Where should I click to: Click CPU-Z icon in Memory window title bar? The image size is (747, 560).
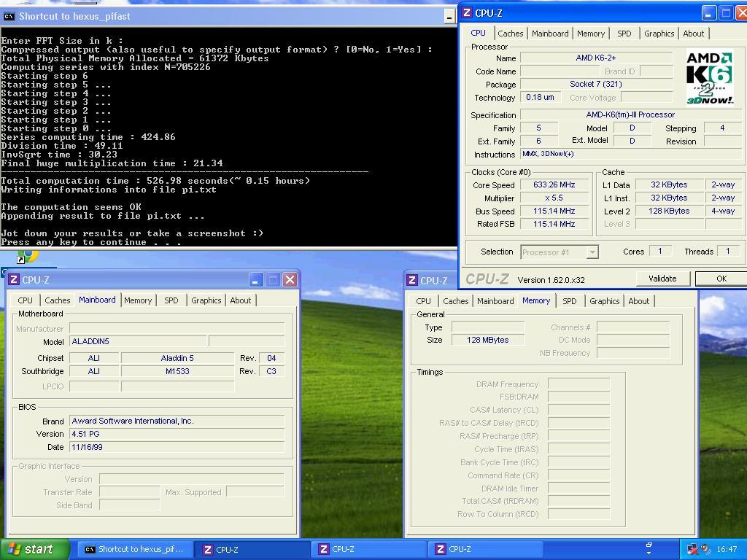click(413, 281)
